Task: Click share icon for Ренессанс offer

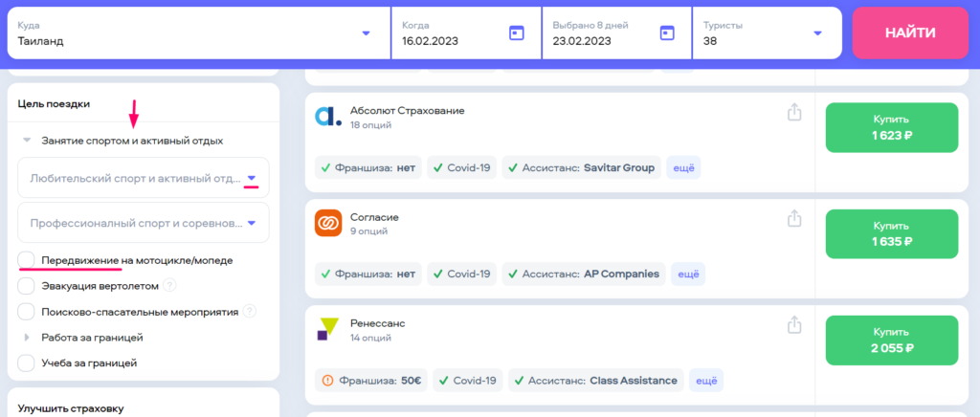Action: (793, 325)
